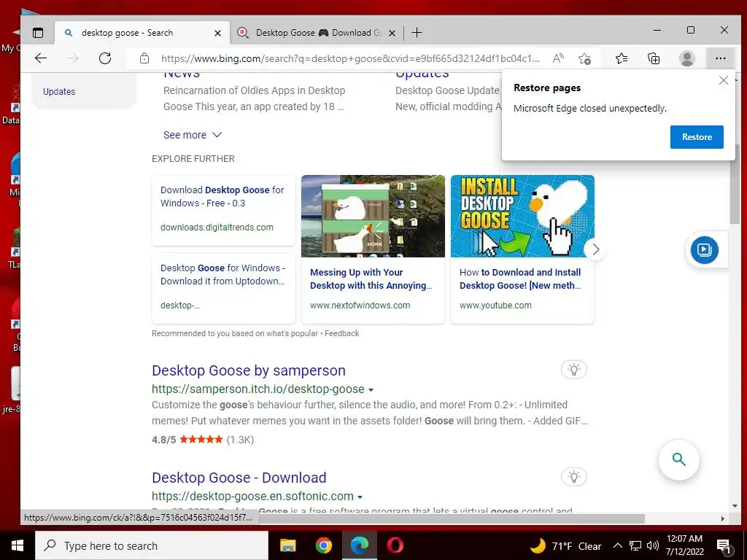Expand the 'See more' section
747x560 pixels.
(x=193, y=135)
